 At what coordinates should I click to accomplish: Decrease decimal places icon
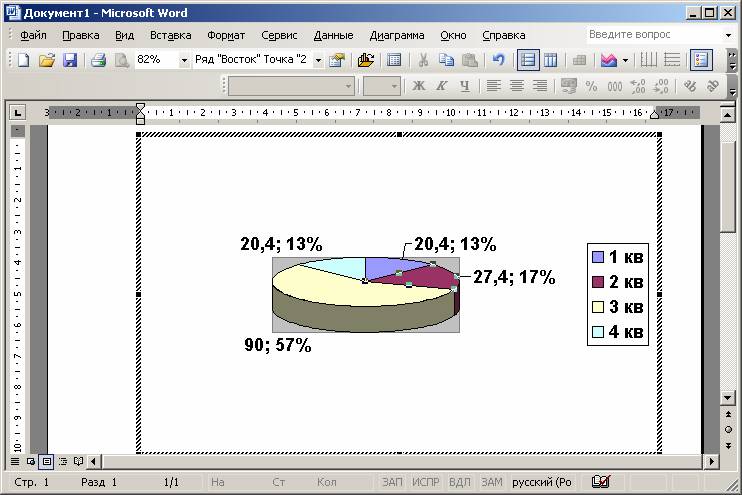point(661,86)
